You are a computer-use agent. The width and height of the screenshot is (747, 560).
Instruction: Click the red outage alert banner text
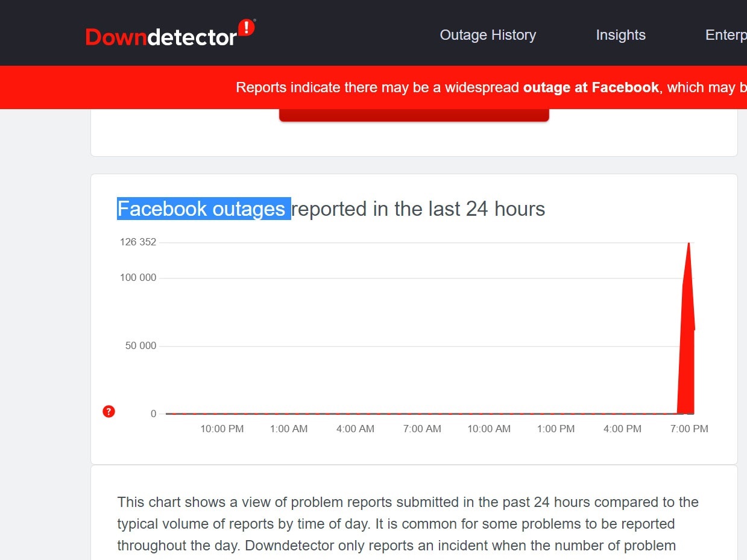[x=491, y=87]
